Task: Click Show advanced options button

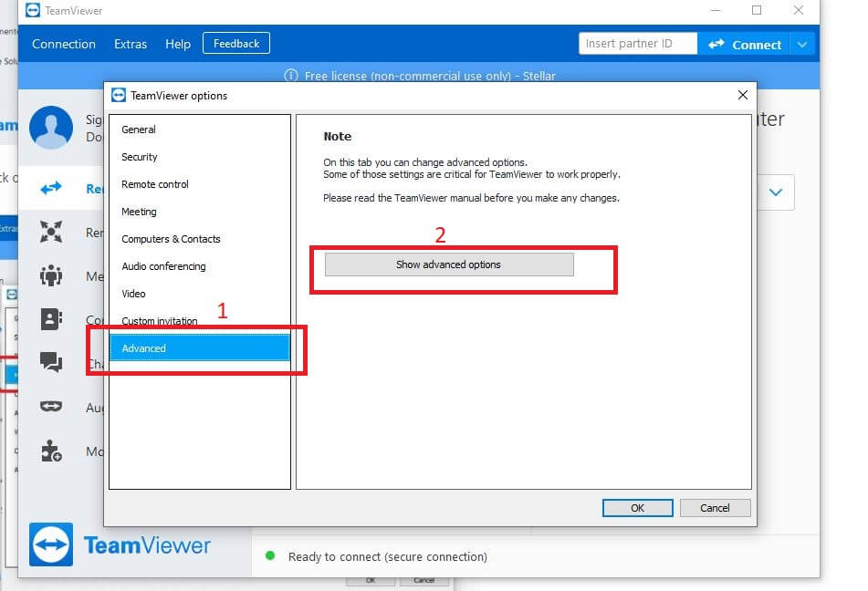Action: pyautogui.click(x=449, y=264)
